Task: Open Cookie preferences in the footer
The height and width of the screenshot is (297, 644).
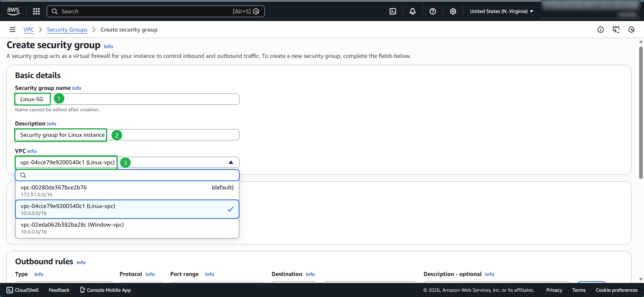Action: 616,290
